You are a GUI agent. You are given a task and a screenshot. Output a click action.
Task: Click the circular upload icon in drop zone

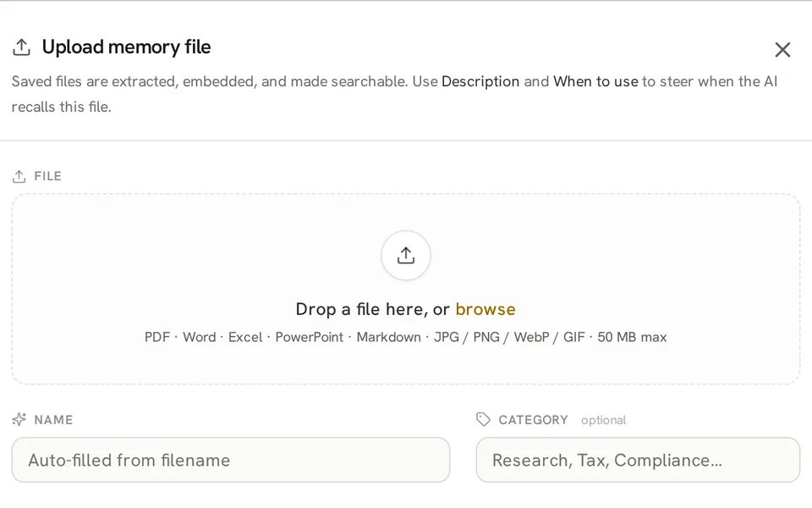point(406,256)
